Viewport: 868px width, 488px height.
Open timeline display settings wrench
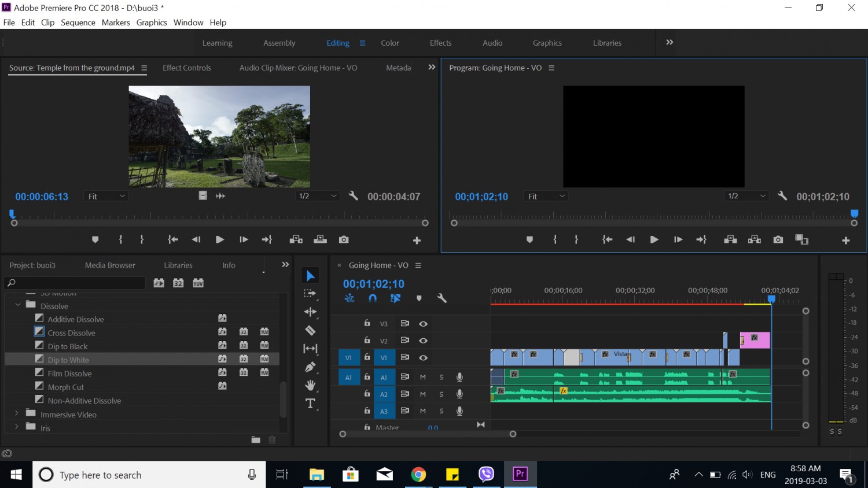click(442, 298)
